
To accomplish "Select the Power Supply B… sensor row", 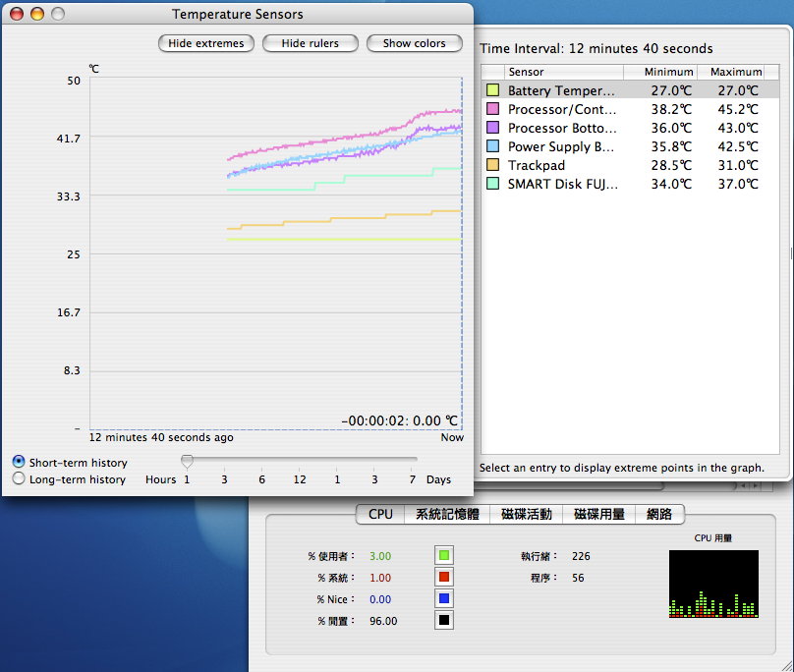I will coord(630,146).
